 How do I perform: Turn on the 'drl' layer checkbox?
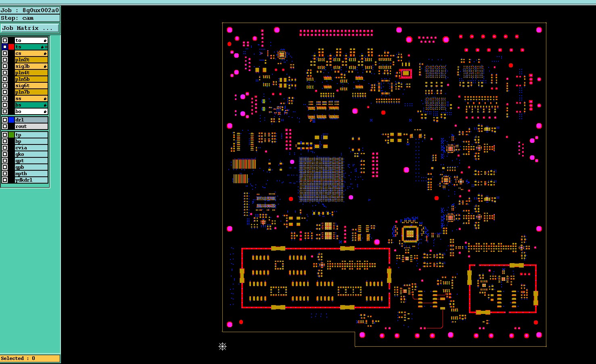[5, 120]
